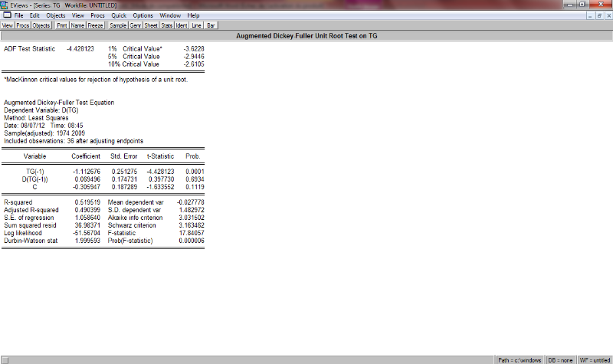
Task: Click the series window control icon left of File
Action: coord(7,15)
